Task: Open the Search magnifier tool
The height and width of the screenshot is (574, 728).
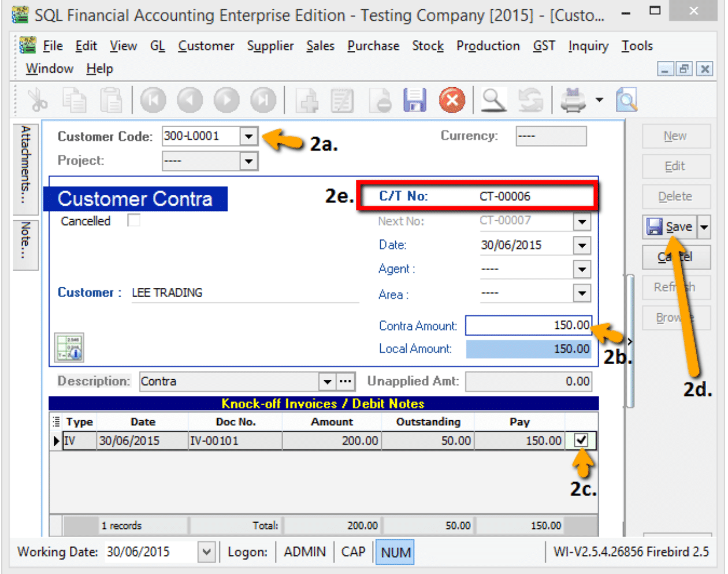Action: (493, 99)
